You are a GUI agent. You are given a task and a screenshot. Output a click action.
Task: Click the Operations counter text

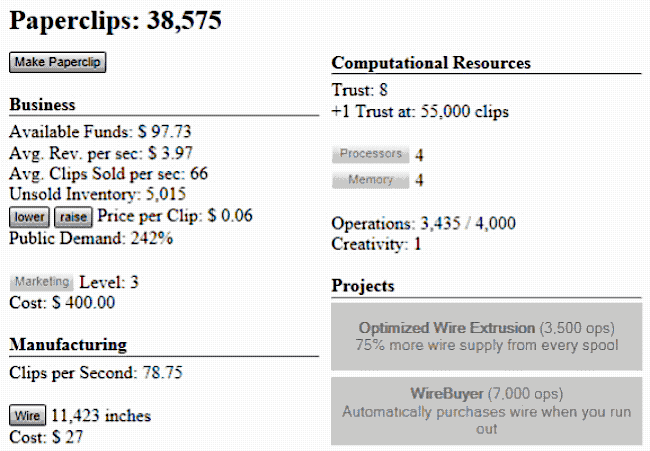pos(423,223)
